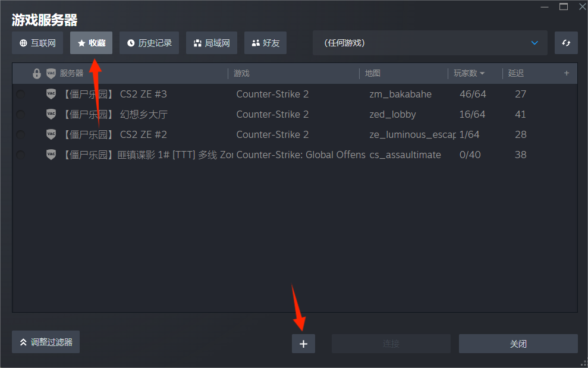Go to the 好友 tab
The width and height of the screenshot is (588, 368).
(x=265, y=43)
